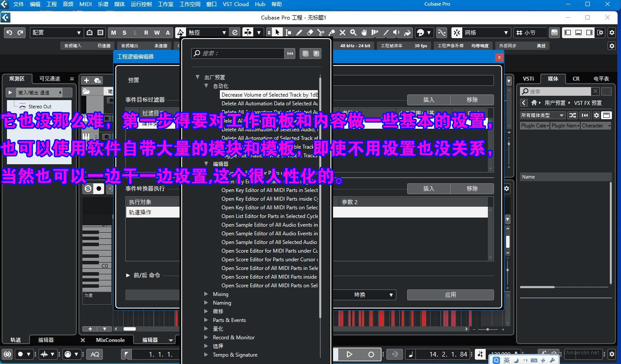
Task: Select the Play speaker tool
Action: (396, 32)
